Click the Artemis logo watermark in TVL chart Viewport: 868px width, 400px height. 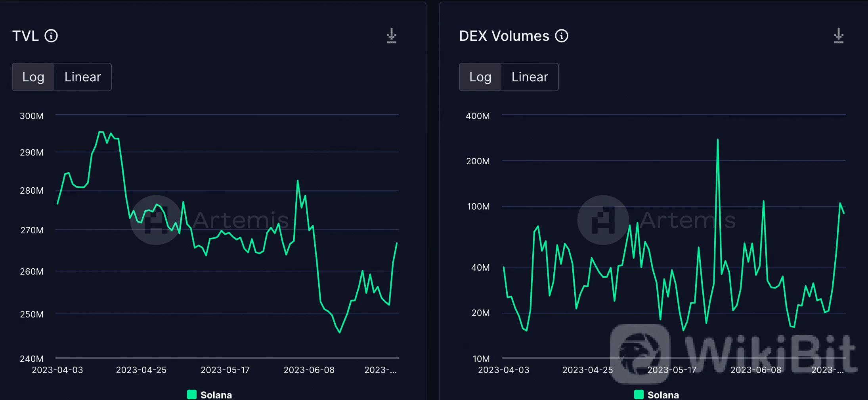tap(156, 220)
